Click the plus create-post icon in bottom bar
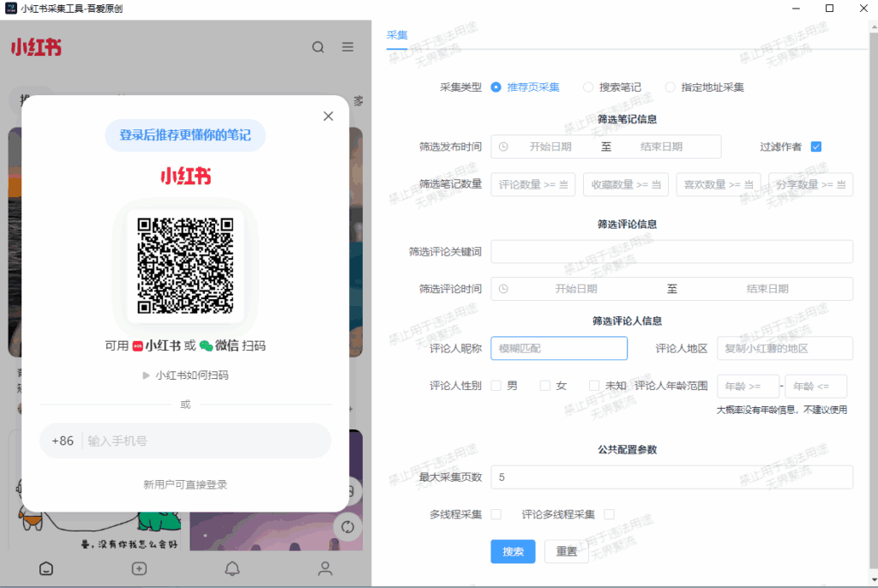The height and width of the screenshot is (588, 878). (x=139, y=568)
